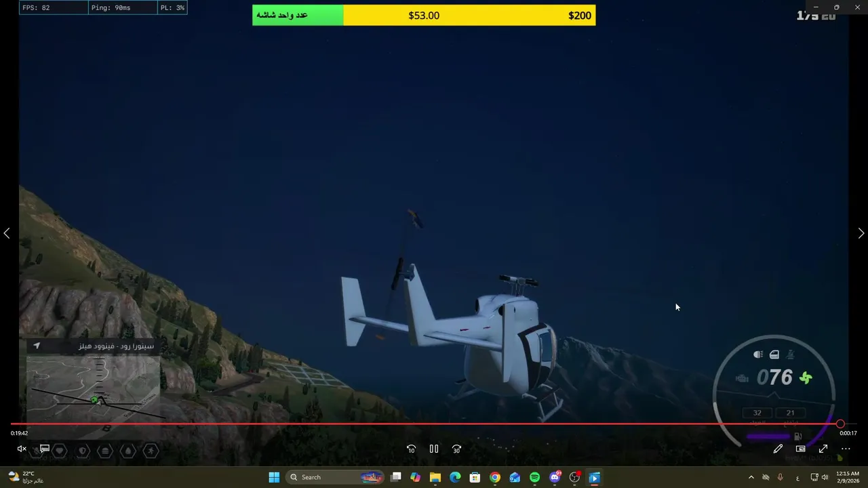
Task: Click the microphone tray icon
Action: coord(780,477)
